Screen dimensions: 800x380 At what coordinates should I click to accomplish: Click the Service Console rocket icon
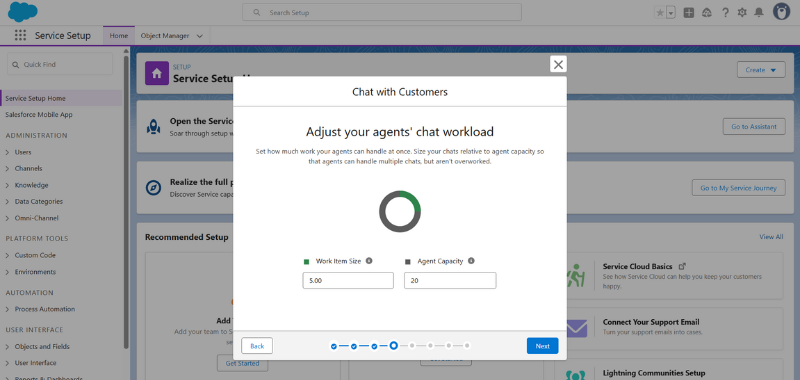154,127
